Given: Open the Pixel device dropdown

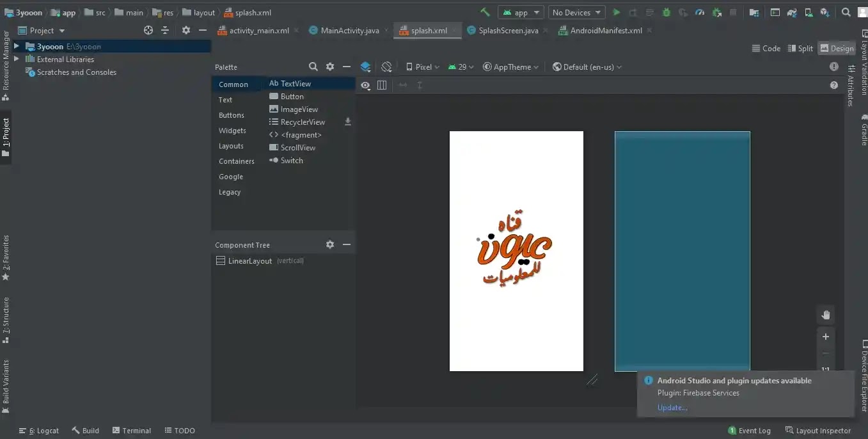Looking at the screenshot, I should pyautogui.click(x=423, y=67).
